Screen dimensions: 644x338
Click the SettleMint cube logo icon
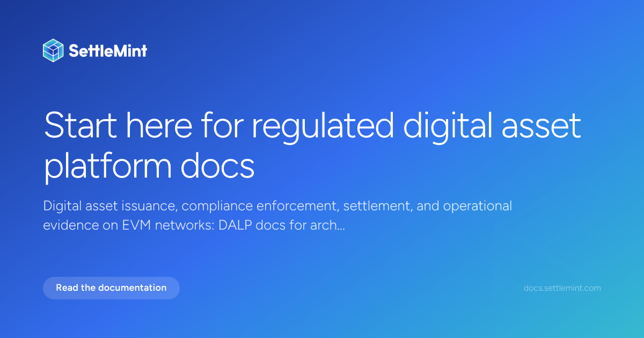point(53,51)
